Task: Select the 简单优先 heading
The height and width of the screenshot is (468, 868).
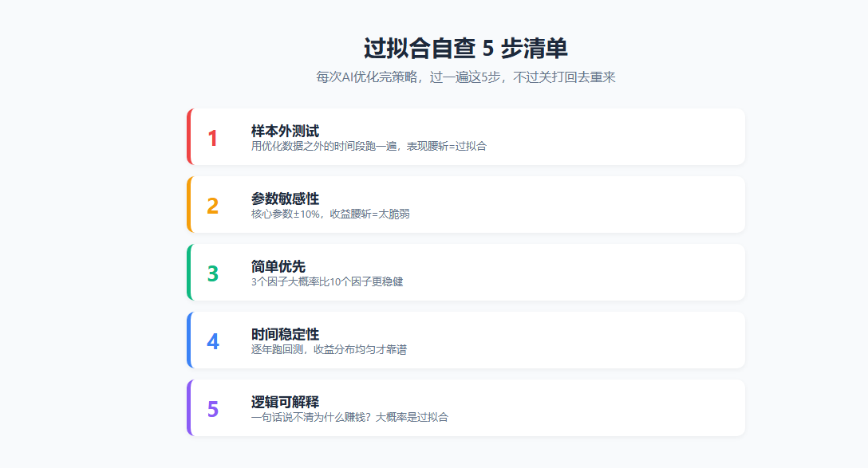Action: click(278, 266)
